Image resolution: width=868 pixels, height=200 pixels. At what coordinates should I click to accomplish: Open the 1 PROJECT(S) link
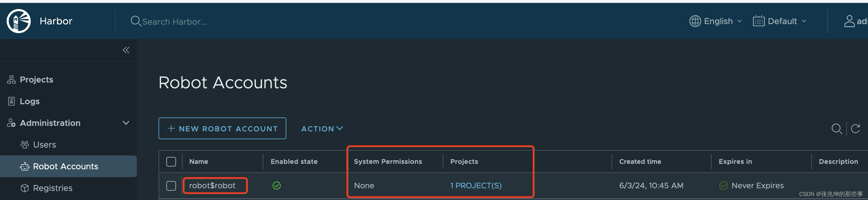(x=476, y=186)
